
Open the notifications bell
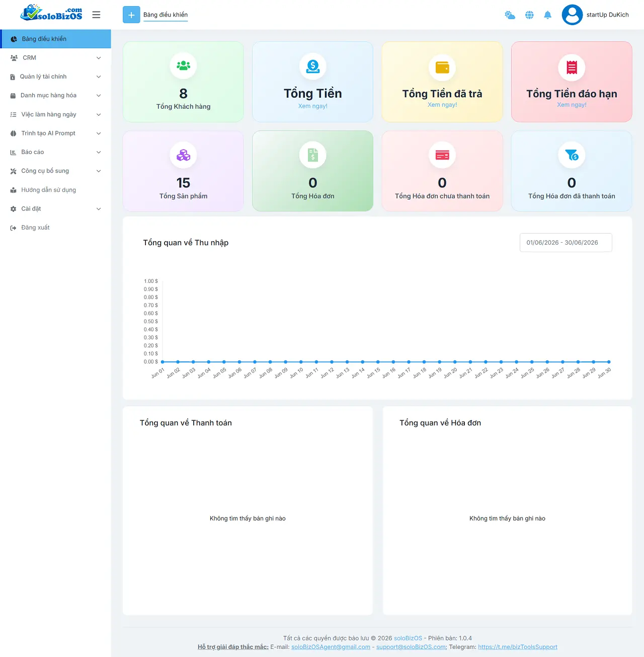coord(548,15)
